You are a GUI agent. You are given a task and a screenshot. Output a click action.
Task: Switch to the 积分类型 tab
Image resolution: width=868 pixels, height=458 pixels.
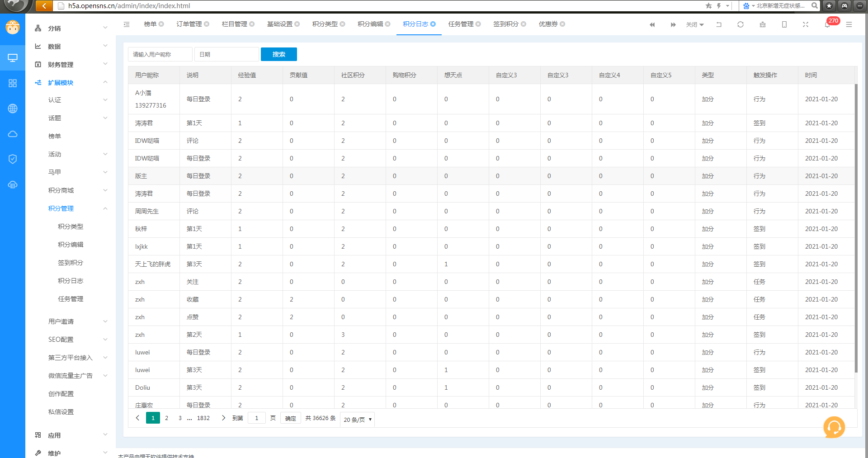(325, 24)
